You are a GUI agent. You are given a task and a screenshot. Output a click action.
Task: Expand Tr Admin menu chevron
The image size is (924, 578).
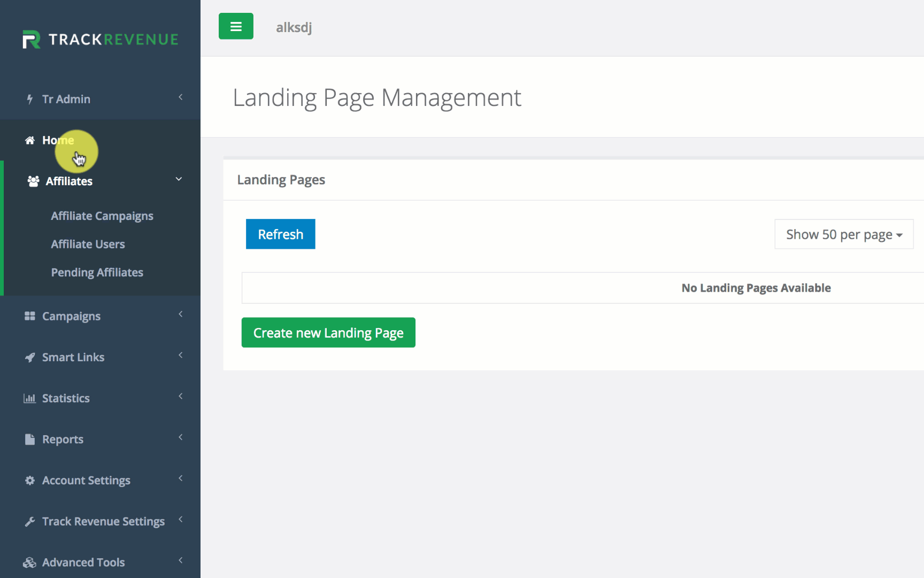(x=181, y=97)
